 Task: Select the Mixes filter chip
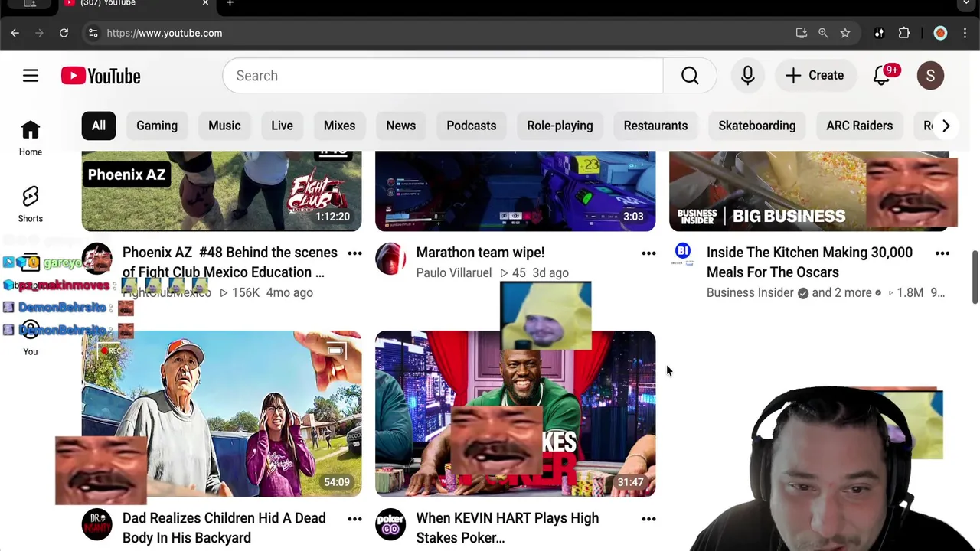tap(339, 126)
